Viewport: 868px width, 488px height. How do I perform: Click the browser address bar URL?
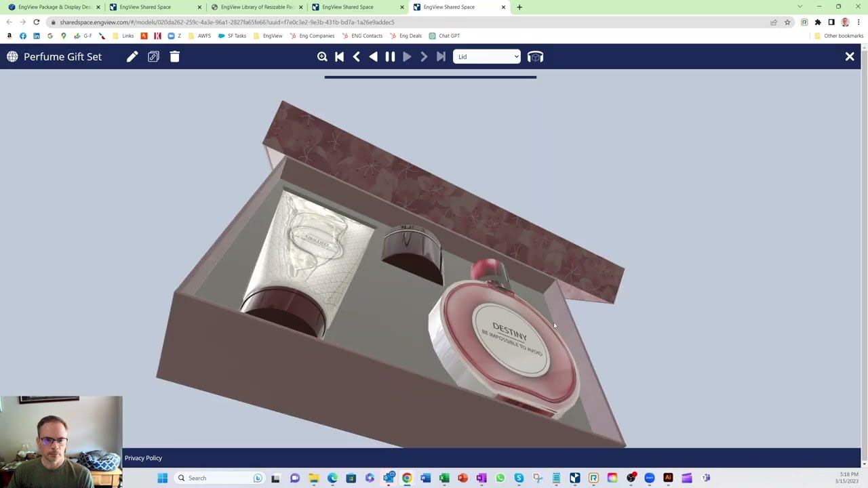(227, 22)
